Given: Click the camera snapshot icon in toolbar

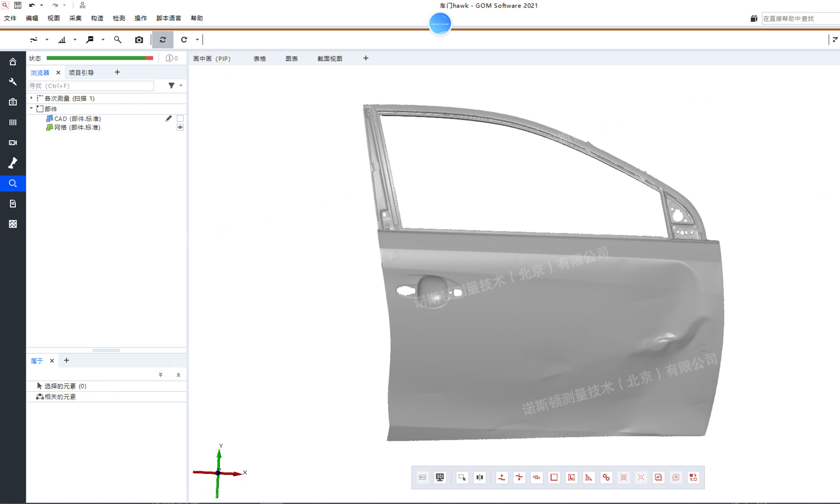Looking at the screenshot, I should pyautogui.click(x=139, y=40).
